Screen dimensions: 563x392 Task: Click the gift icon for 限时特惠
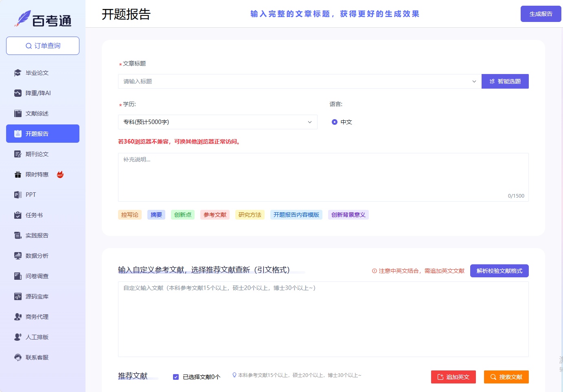(18, 174)
